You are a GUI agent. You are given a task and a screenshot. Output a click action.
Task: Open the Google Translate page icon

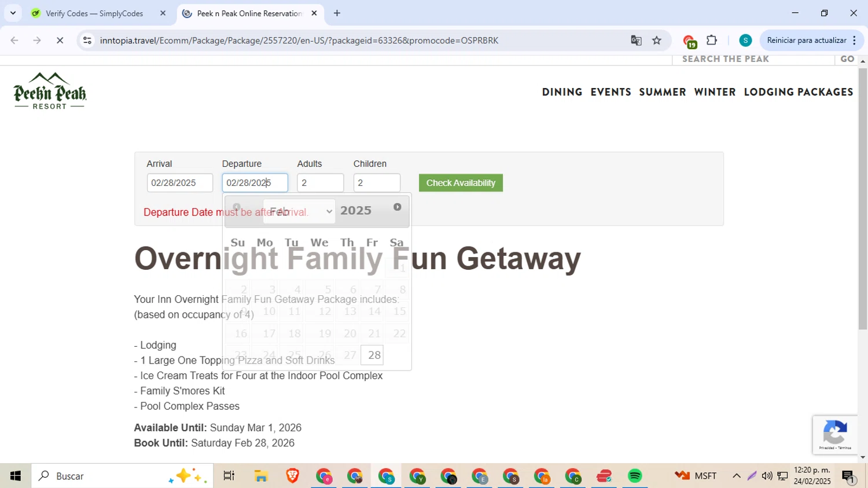[x=636, y=41]
